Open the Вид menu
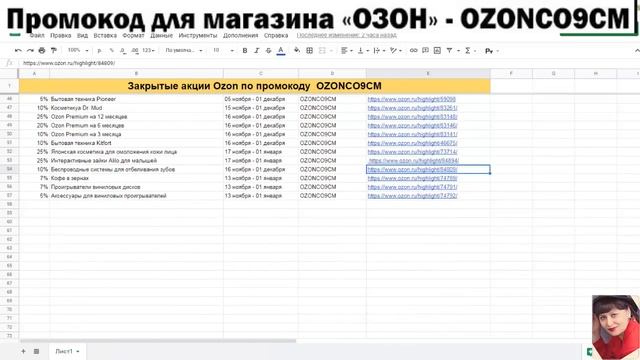Screen dimensions: 640x360 82,36
